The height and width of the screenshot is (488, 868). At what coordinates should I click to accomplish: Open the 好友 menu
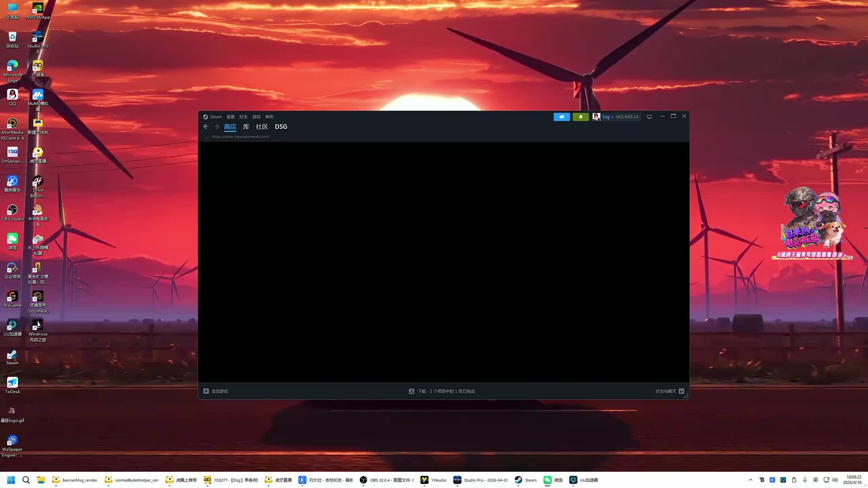tap(243, 117)
